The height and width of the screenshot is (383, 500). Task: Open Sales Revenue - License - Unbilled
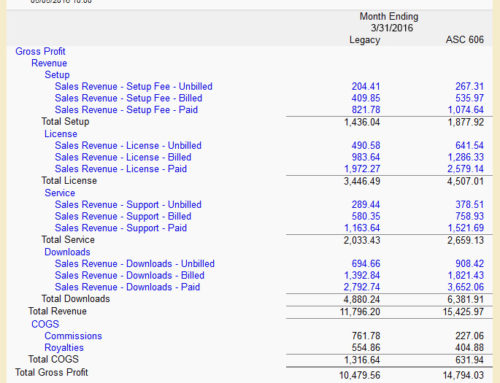(x=128, y=145)
